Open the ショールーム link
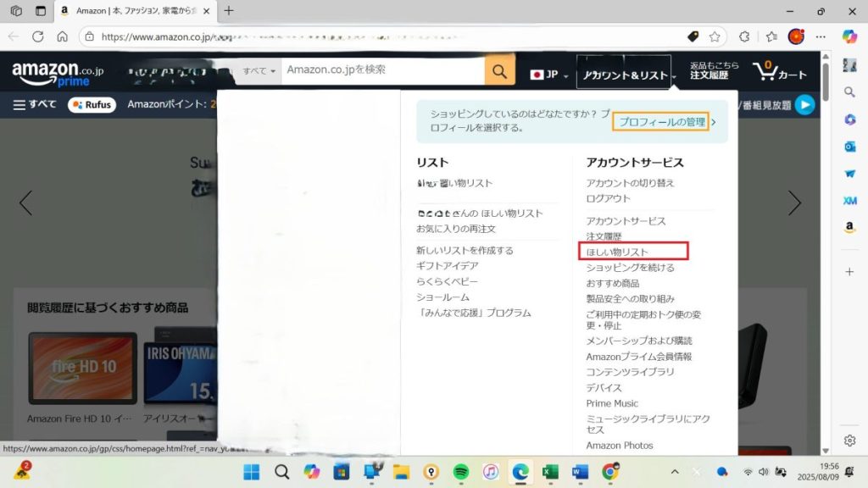 [x=442, y=297]
